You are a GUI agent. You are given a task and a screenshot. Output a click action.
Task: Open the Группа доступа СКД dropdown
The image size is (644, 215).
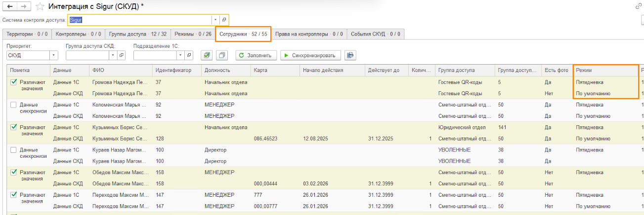(113, 55)
